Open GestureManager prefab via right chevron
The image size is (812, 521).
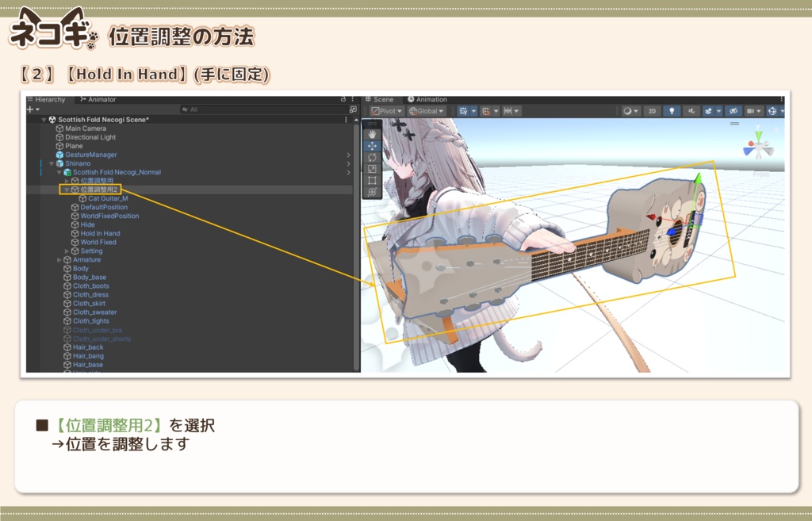(349, 155)
